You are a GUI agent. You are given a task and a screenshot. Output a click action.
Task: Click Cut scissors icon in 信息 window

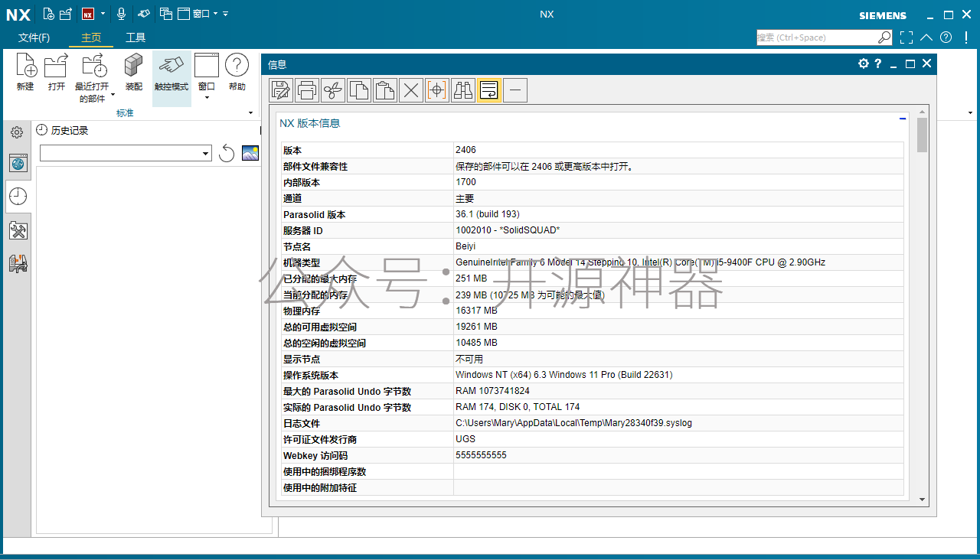click(x=333, y=90)
